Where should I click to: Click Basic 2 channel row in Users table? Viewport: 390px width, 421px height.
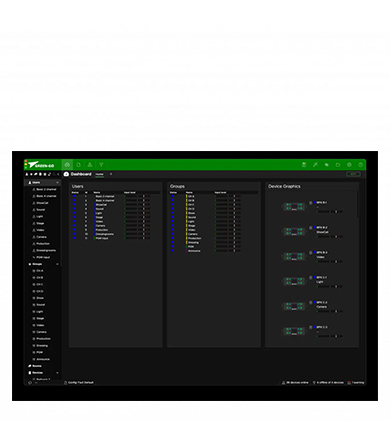(x=115, y=196)
